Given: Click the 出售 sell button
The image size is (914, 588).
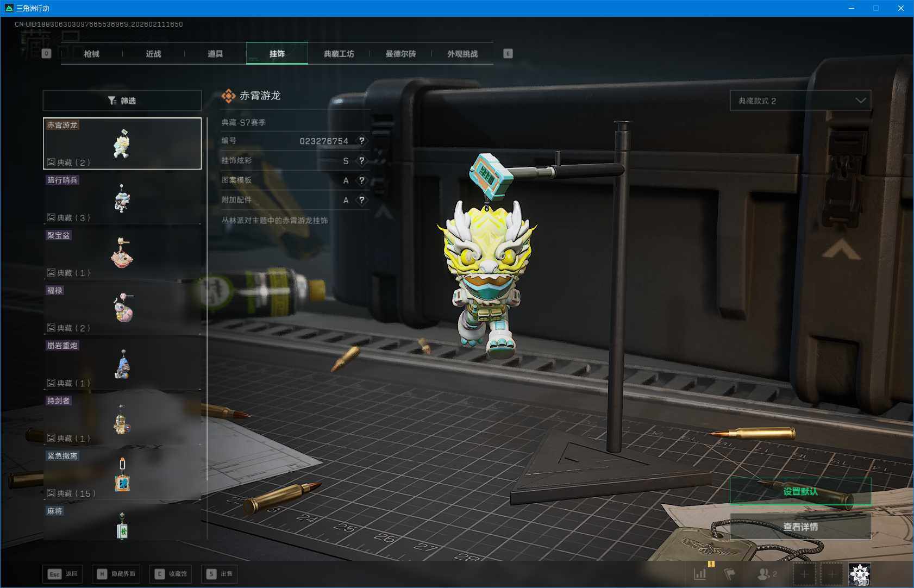Looking at the screenshot, I should [220, 574].
